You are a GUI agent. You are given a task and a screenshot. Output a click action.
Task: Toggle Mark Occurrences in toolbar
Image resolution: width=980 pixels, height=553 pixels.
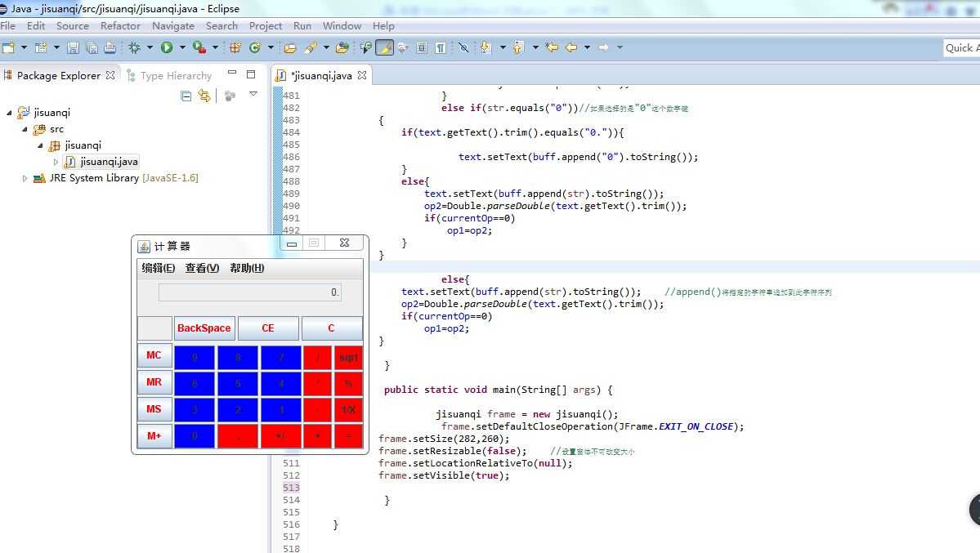(384, 47)
